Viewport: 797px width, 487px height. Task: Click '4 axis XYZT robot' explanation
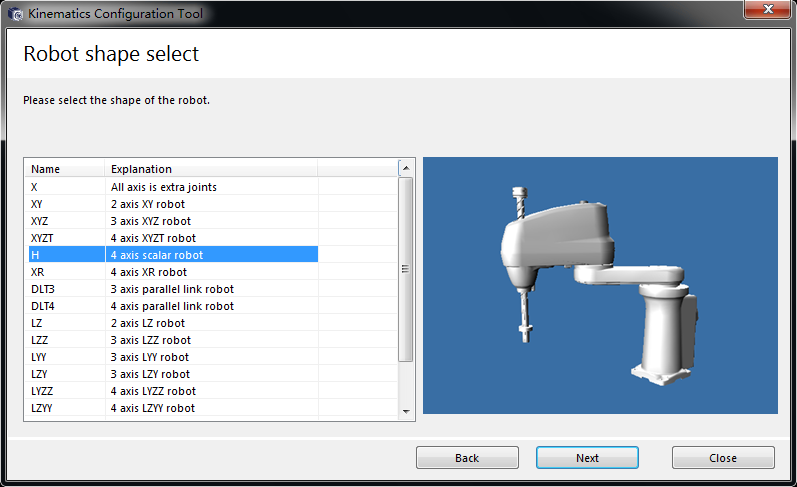point(153,238)
